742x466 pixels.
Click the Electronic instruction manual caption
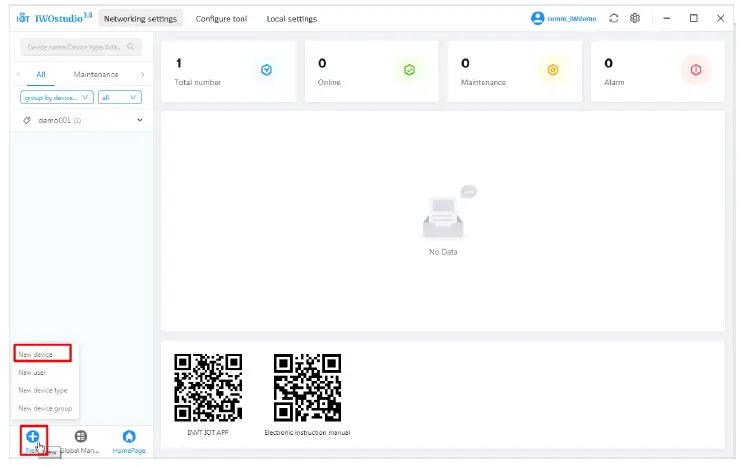tap(307, 432)
